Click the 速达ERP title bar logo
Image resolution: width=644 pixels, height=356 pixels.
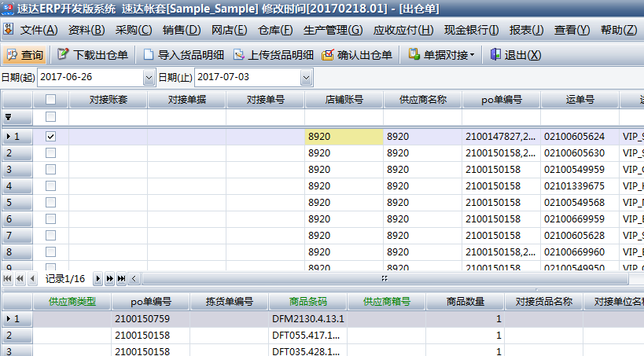(7, 8)
